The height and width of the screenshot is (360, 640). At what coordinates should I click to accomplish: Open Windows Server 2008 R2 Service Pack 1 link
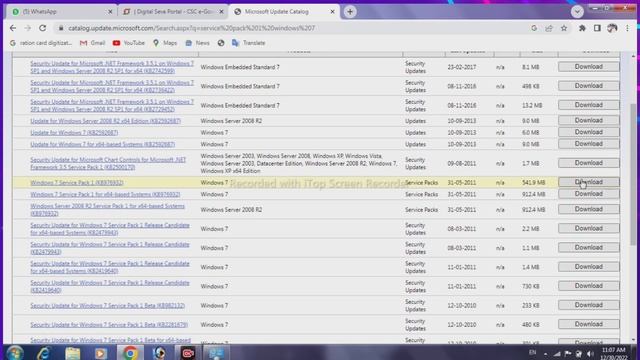click(107, 210)
